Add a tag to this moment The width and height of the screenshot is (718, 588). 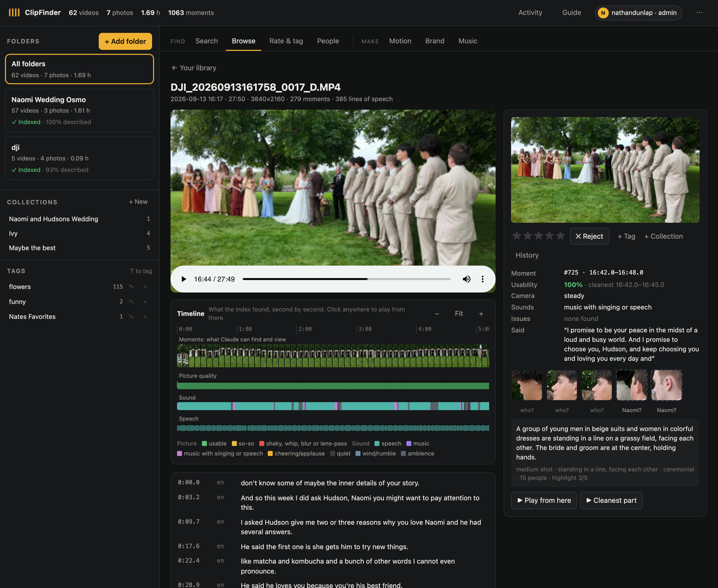(626, 236)
